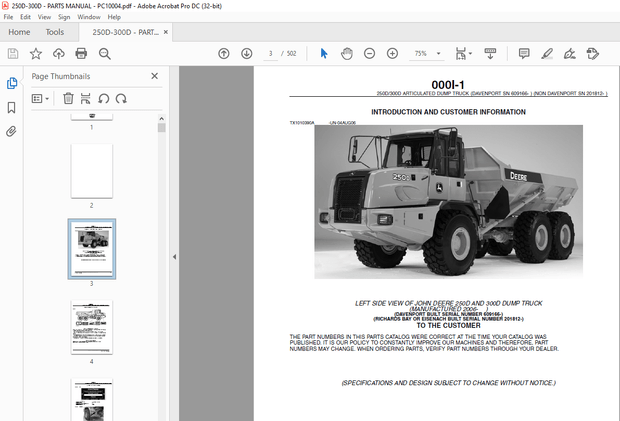The image size is (620, 421).
Task: Turn on scrolling mode (keyboard icon)
Action: [490, 53]
